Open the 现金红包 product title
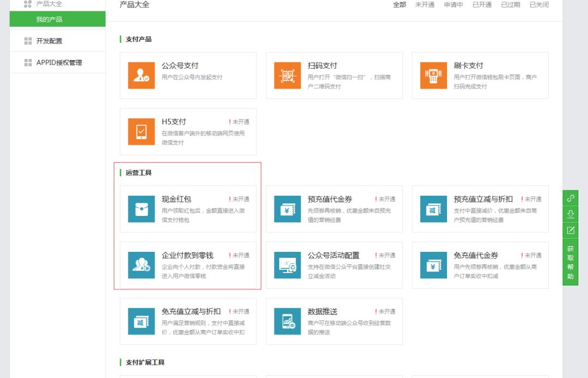Screen dimensions: 588x378 coord(176,199)
